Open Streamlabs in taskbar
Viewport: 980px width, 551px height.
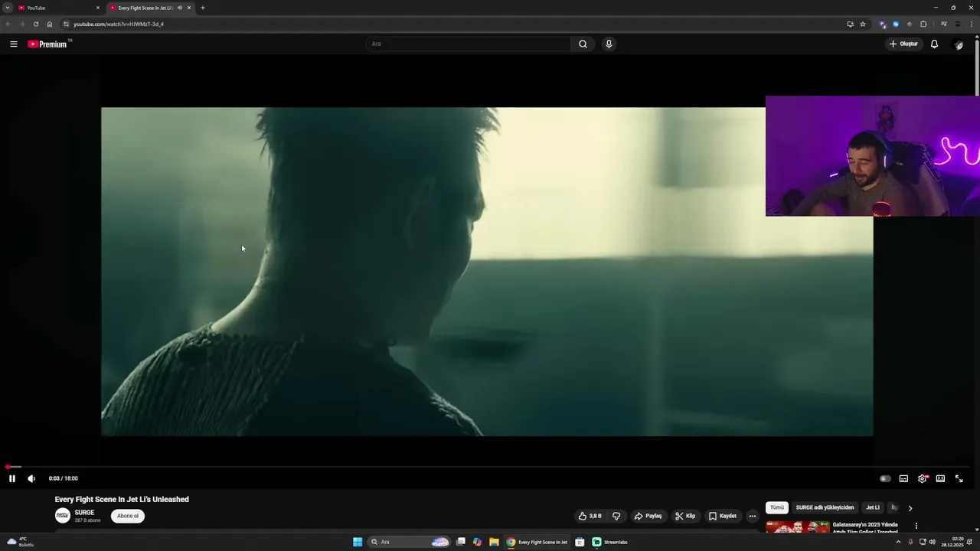point(610,542)
